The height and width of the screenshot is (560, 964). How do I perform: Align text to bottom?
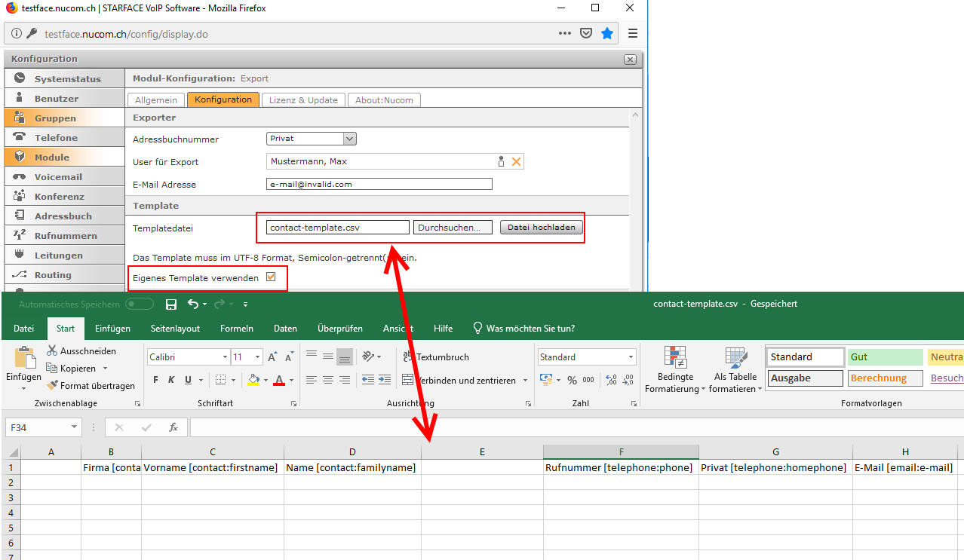point(344,357)
